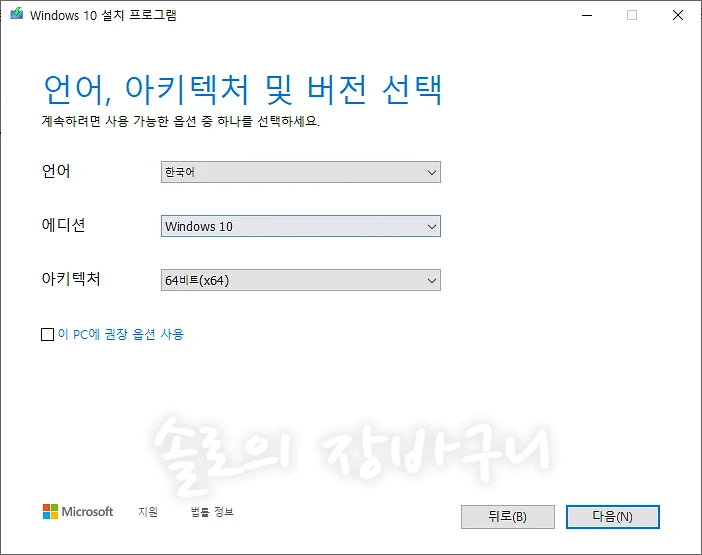Minimize the setup window
The image size is (702, 555).
587,15
